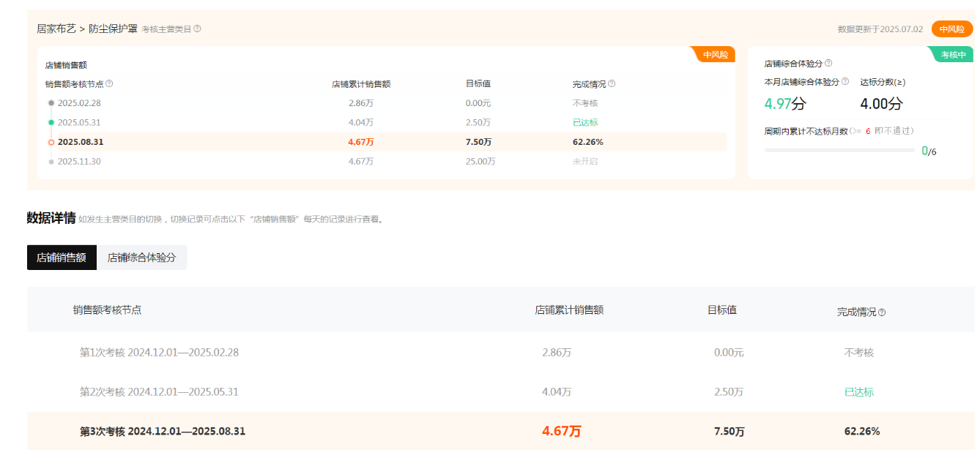Click the 居家布艺 breadcrumb link
Screen dimensions: 980x450
56,29
